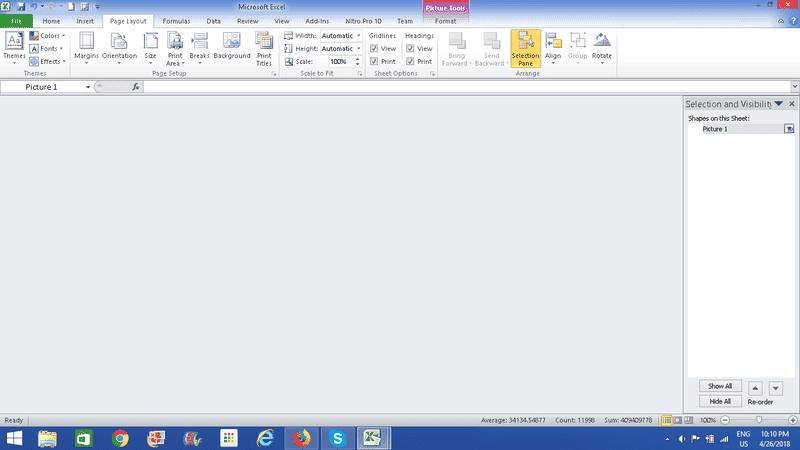Open the Themes gallery
The height and width of the screenshot is (450, 800).
coord(14,48)
